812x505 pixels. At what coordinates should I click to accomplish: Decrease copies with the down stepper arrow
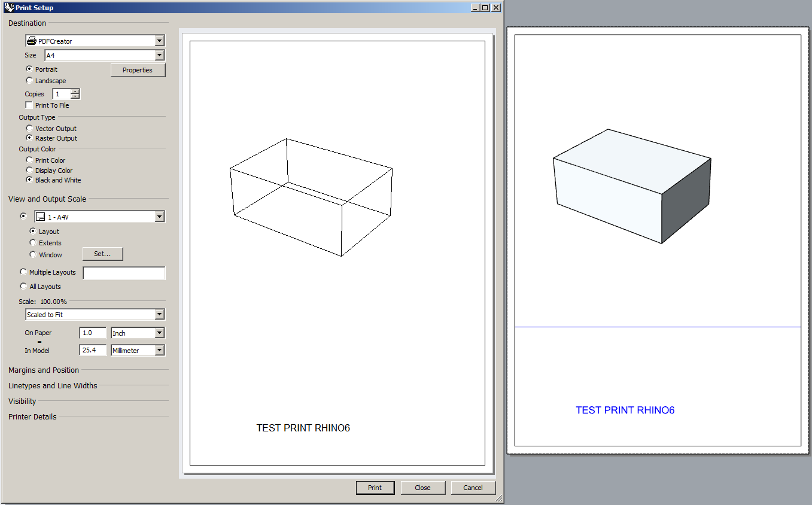(x=75, y=96)
